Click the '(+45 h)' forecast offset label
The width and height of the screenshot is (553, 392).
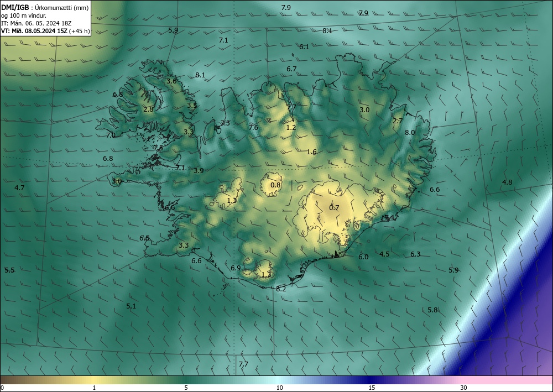[79, 31]
